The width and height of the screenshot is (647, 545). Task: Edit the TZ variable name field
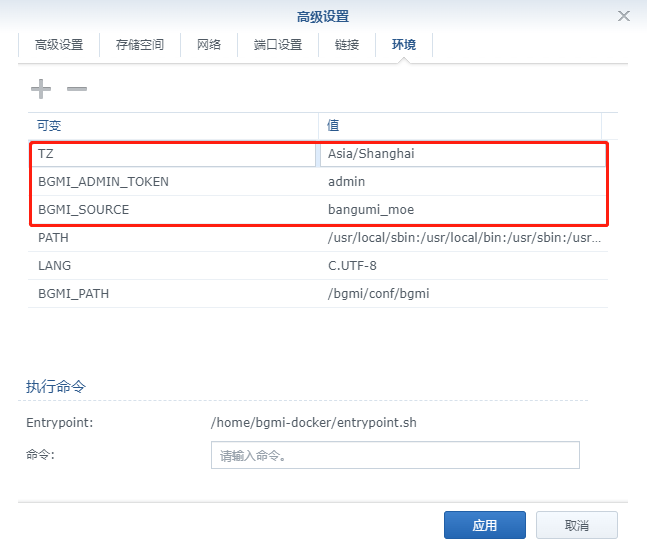[x=175, y=154]
